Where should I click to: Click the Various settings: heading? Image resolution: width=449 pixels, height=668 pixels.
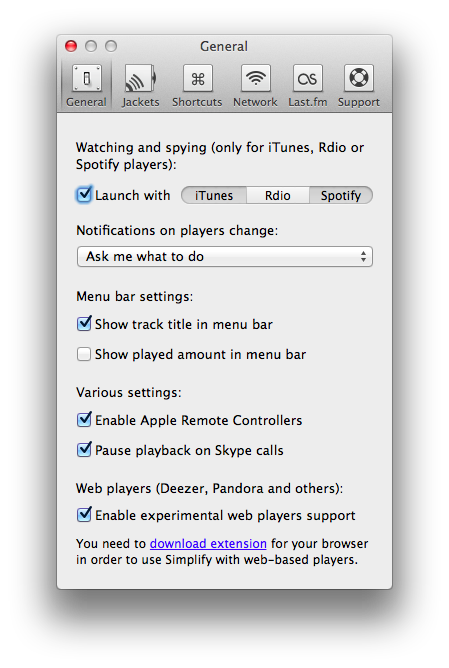tap(129, 392)
